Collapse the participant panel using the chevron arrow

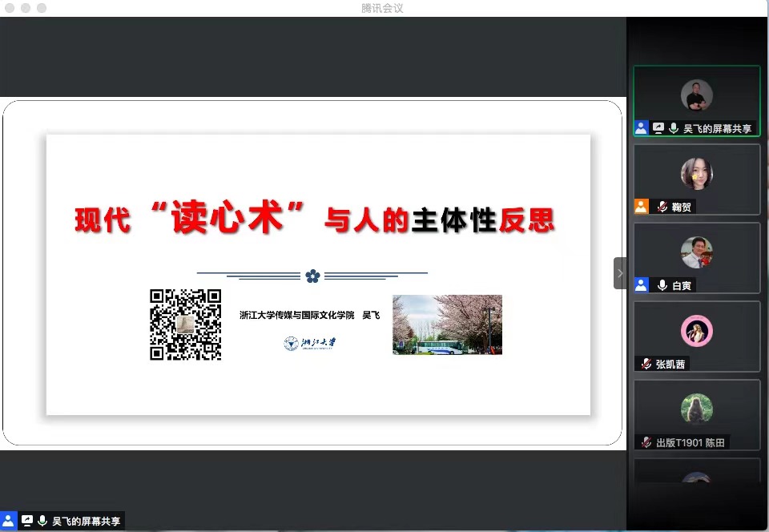tap(620, 272)
